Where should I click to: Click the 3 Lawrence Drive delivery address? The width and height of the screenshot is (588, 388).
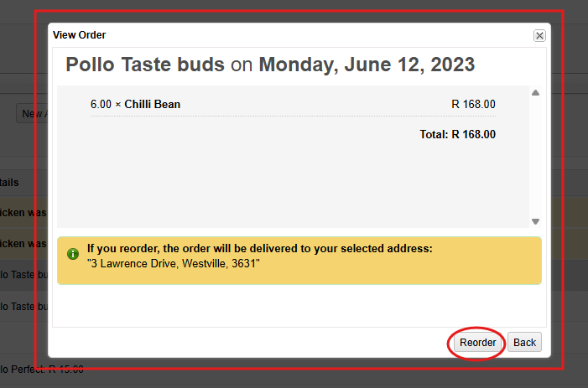pyautogui.click(x=174, y=264)
